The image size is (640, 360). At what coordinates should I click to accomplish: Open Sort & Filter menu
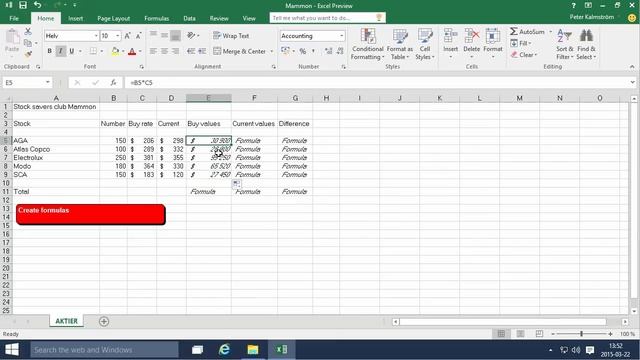point(564,44)
